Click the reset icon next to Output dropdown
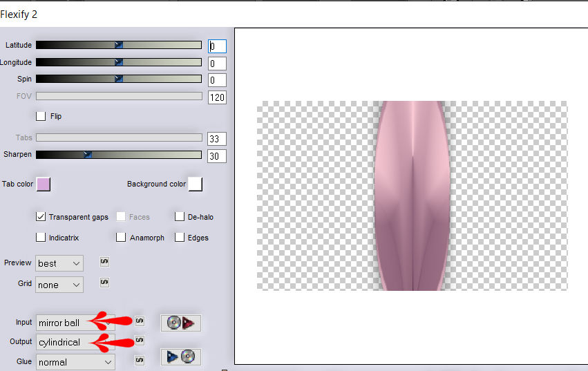The height and width of the screenshot is (371, 588). pyautogui.click(x=140, y=340)
